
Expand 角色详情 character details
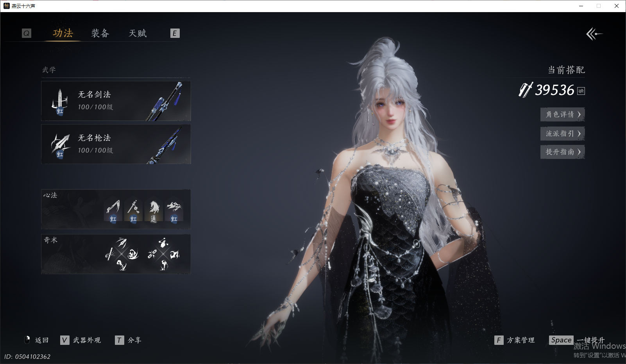[x=562, y=114]
